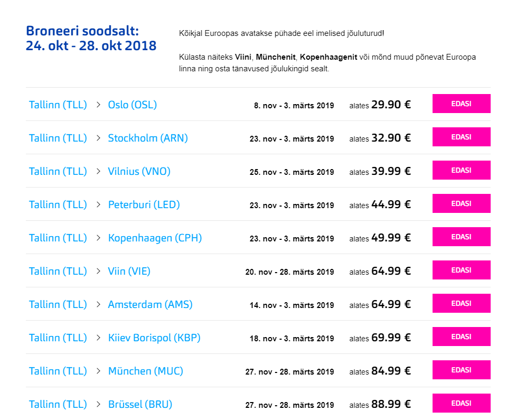Choose EDASI on the Vilnius row
Image resolution: width=516 pixels, height=420 pixels.
[461, 170]
